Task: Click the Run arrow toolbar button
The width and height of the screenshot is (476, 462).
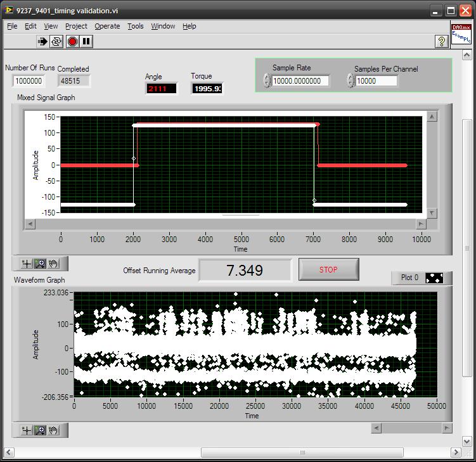Action: [42, 41]
